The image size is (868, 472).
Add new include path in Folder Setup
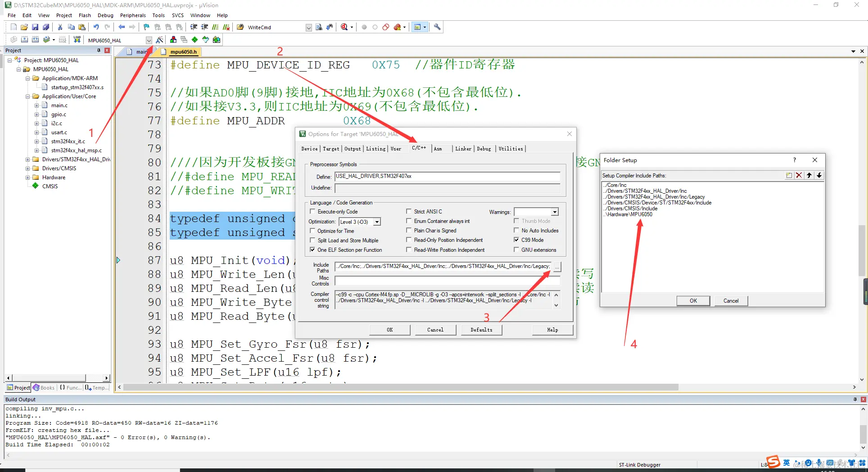(789, 175)
